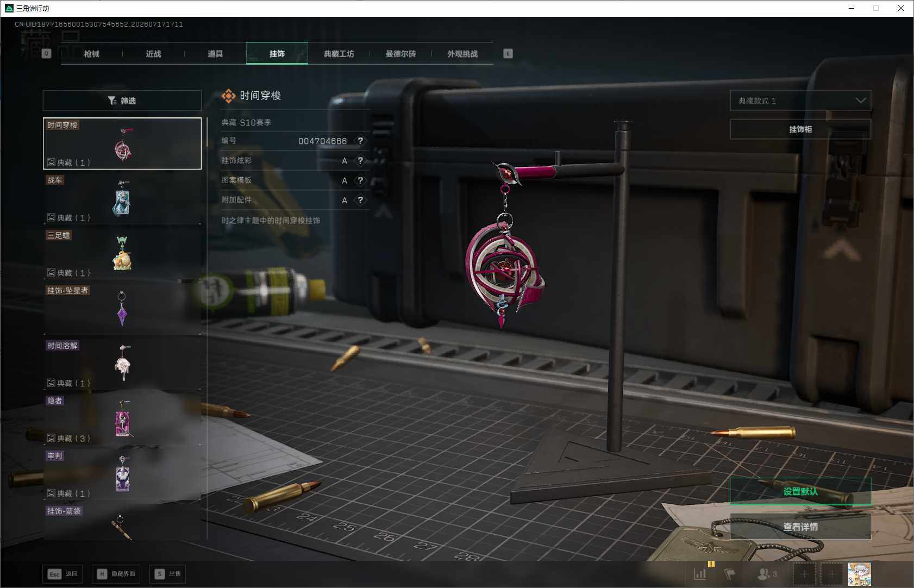Click the 设置默认 button
The image size is (914, 588).
point(800,491)
